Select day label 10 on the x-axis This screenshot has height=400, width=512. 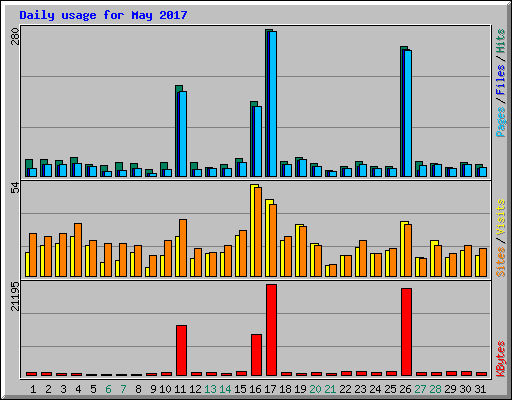coord(165,389)
